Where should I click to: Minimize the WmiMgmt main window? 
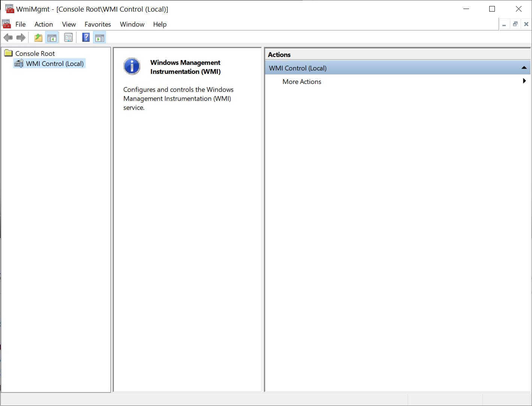(x=466, y=9)
